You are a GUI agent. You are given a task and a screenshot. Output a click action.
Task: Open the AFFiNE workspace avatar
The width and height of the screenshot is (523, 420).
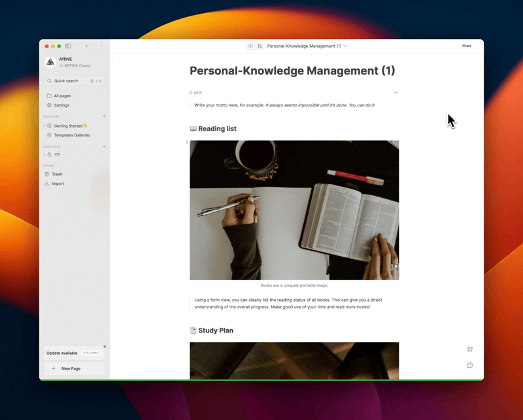pyautogui.click(x=50, y=62)
